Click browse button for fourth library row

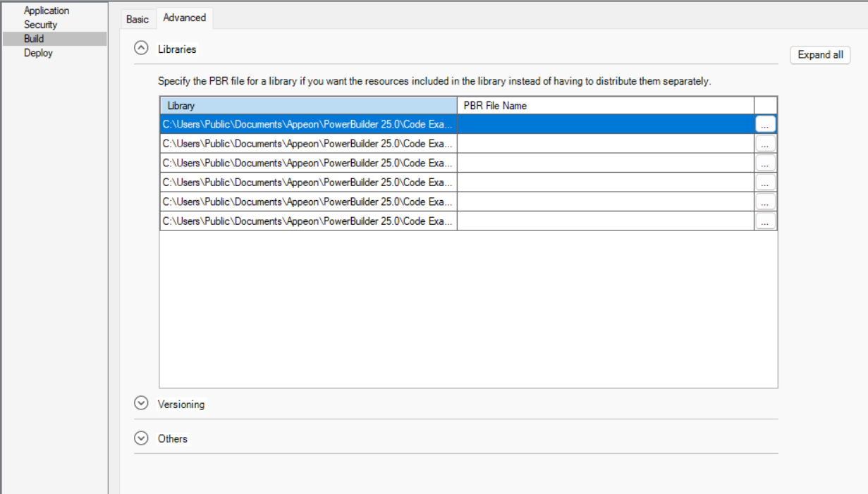[765, 183]
